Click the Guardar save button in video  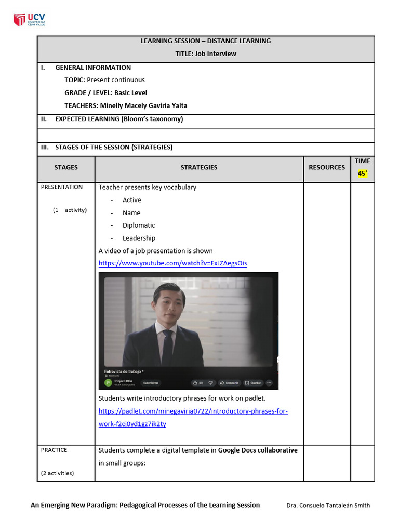[253, 383]
